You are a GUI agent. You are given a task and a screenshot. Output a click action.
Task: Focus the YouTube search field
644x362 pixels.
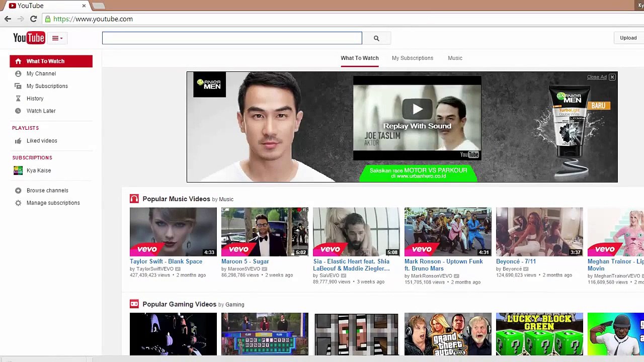232,38
